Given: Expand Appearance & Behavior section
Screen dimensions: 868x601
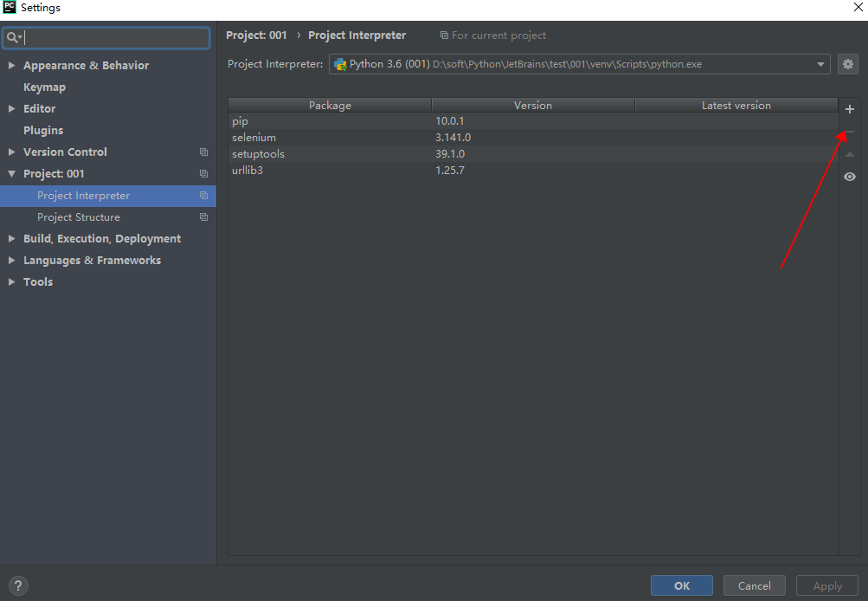Looking at the screenshot, I should 11,65.
